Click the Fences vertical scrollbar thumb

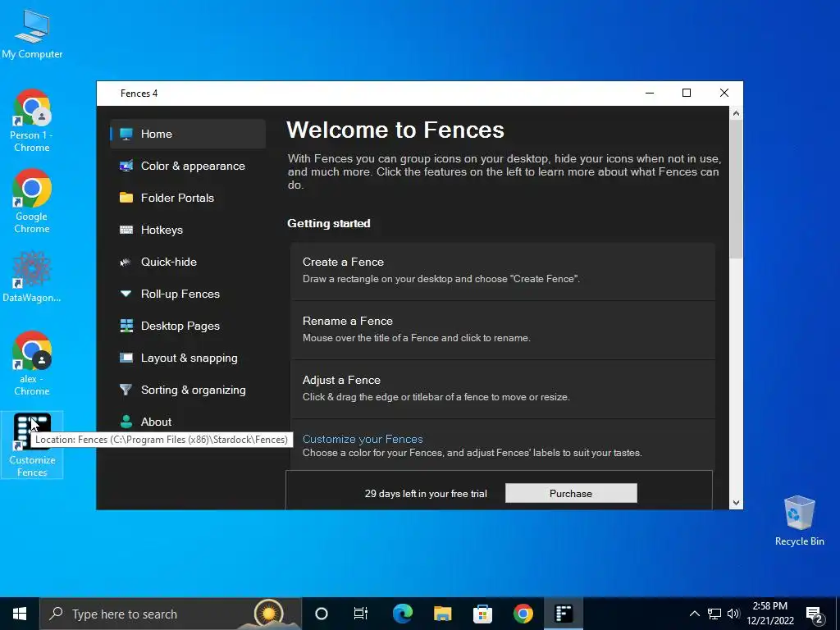click(736, 189)
